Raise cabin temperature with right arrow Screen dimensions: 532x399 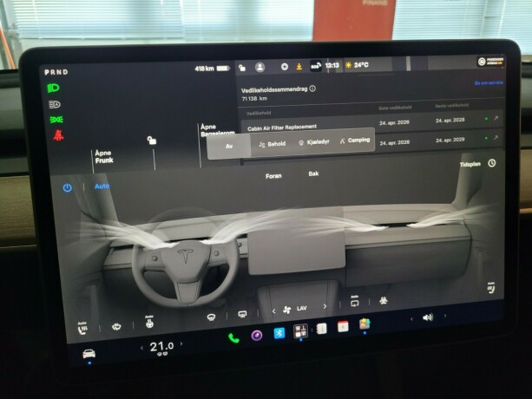[x=181, y=343]
